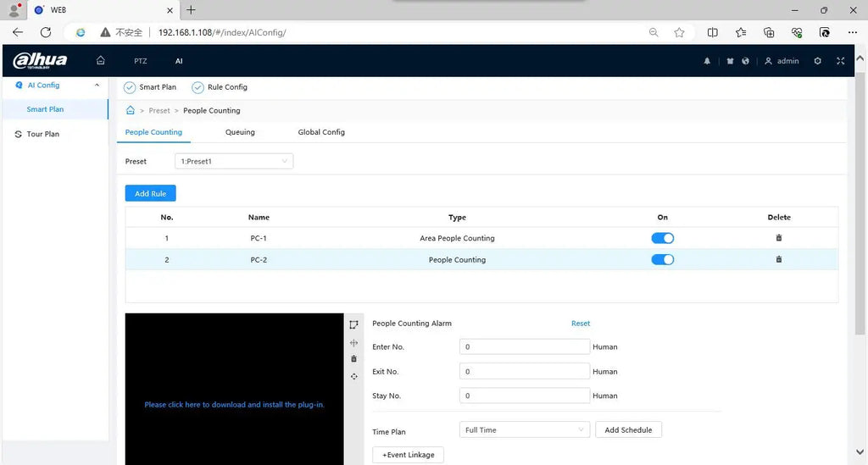868x465 pixels.
Task: Select Tour Plan in the sidebar
Action: point(43,134)
